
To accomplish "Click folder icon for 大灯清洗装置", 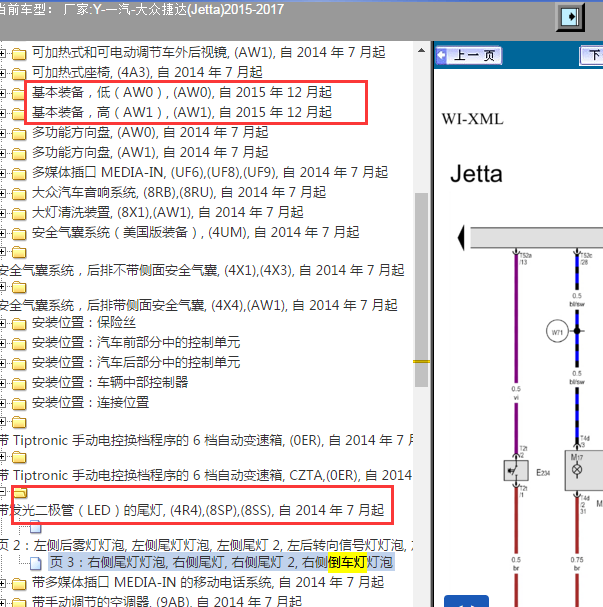I will tap(19, 213).
